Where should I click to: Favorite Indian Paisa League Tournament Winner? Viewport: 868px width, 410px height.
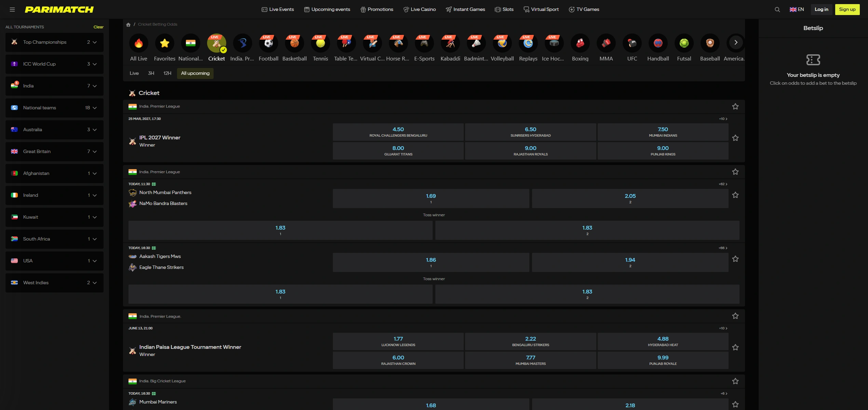point(735,347)
